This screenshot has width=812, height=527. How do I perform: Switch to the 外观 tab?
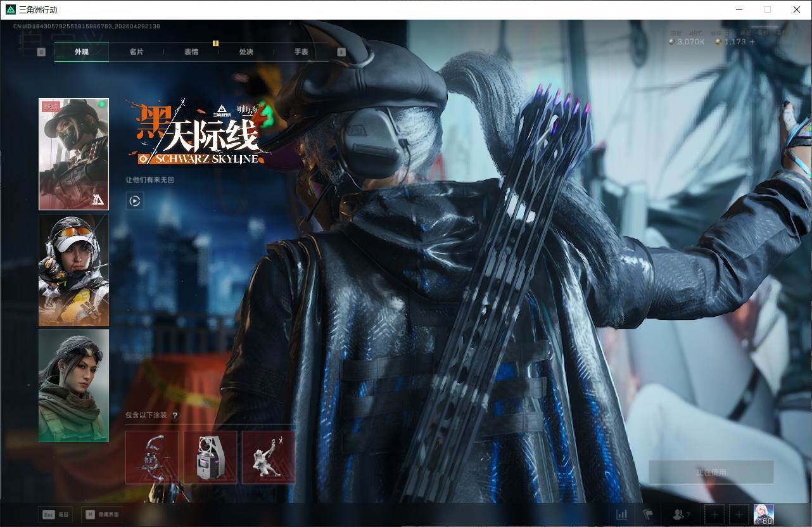[x=82, y=52]
